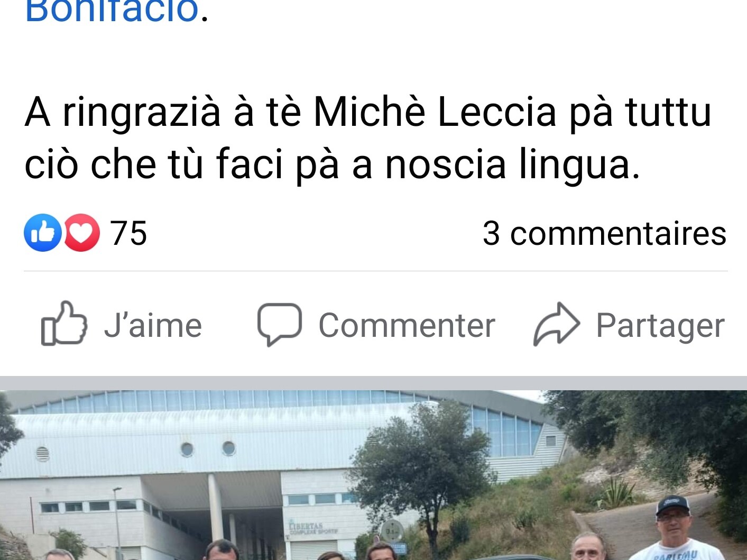Tap the round porthole windows on building
The height and width of the screenshot is (560, 747).
point(208,448)
